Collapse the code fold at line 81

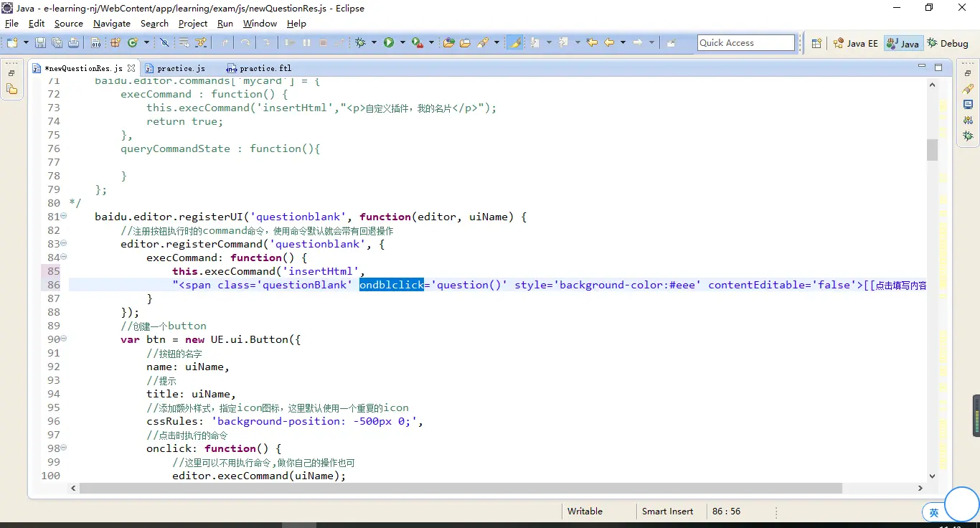click(x=64, y=216)
